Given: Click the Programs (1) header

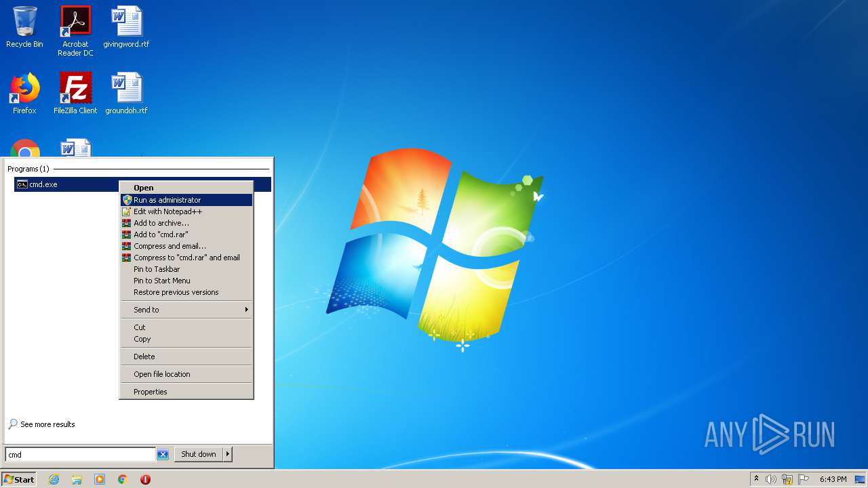Looking at the screenshot, I should click(x=28, y=169).
